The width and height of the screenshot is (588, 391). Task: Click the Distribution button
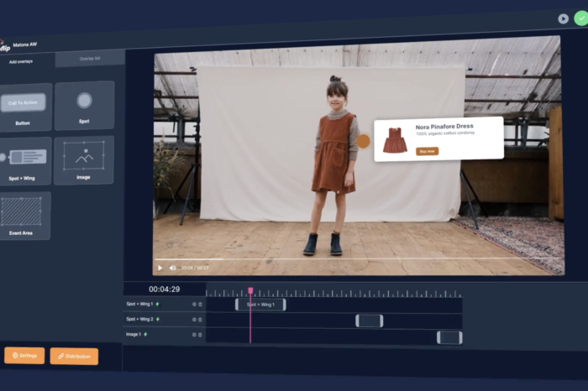tap(74, 357)
